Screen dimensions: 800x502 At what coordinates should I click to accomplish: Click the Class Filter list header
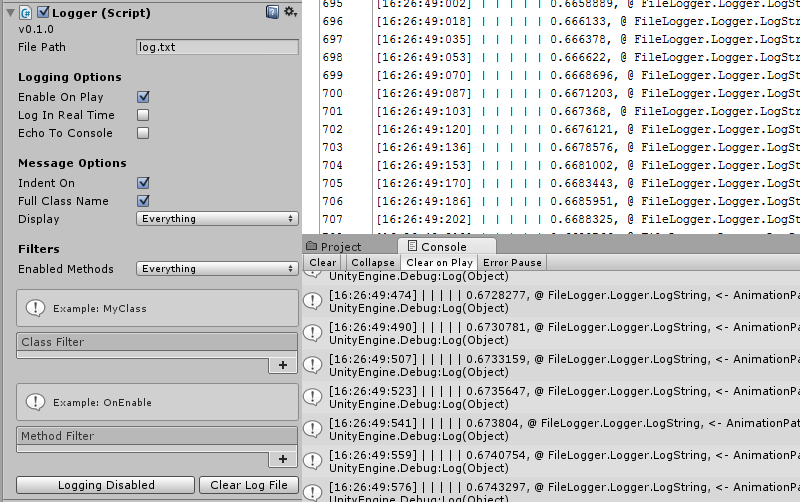(157, 342)
